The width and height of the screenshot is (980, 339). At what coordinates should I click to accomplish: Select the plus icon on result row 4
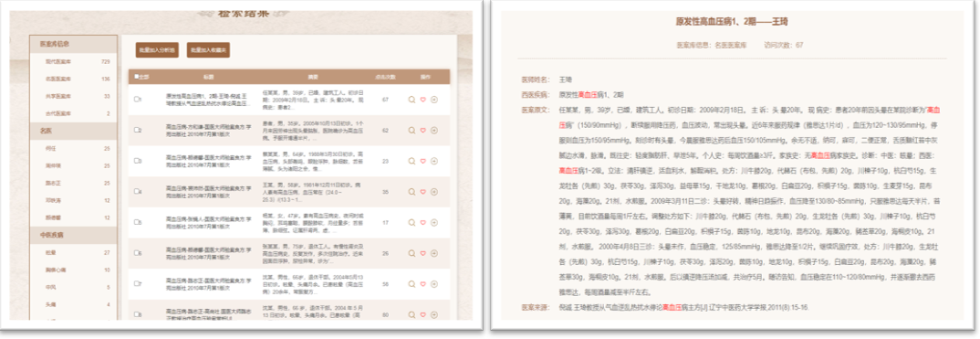tap(434, 191)
